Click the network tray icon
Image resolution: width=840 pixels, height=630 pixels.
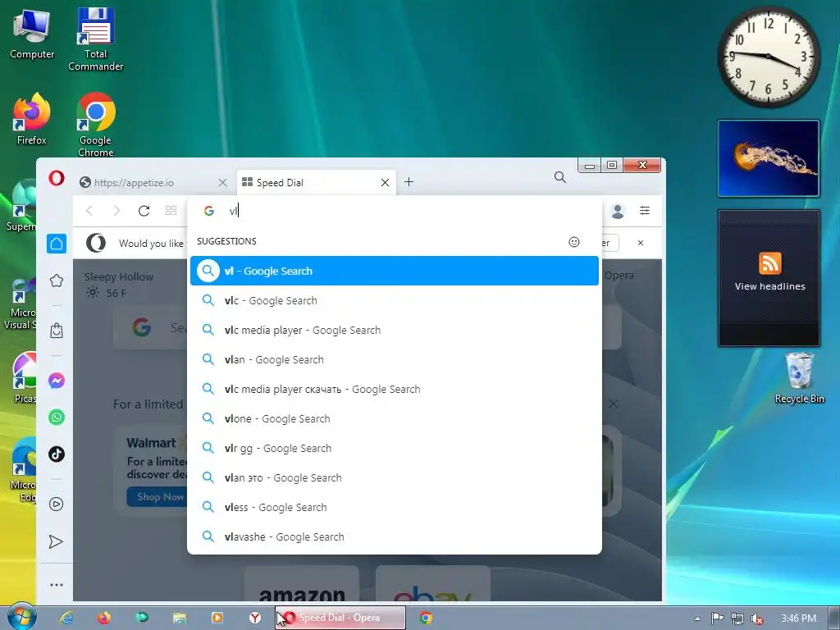737,619
